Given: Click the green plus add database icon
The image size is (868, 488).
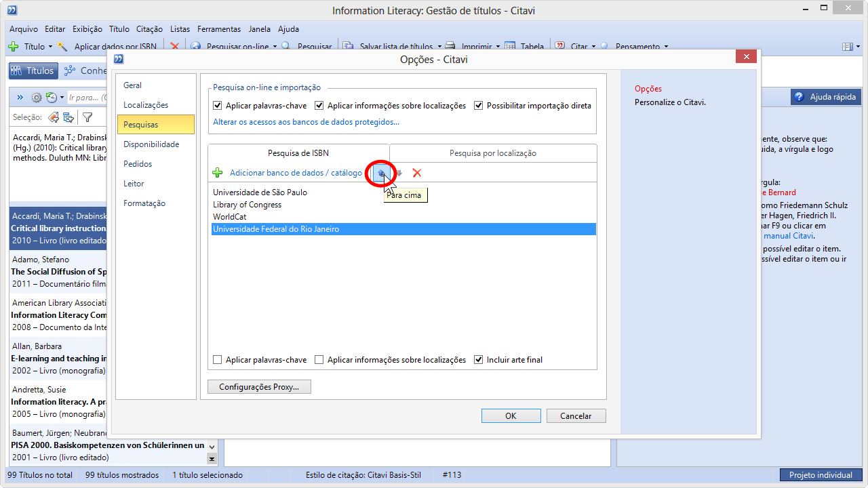Looking at the screenshot, I should [218, 173].
